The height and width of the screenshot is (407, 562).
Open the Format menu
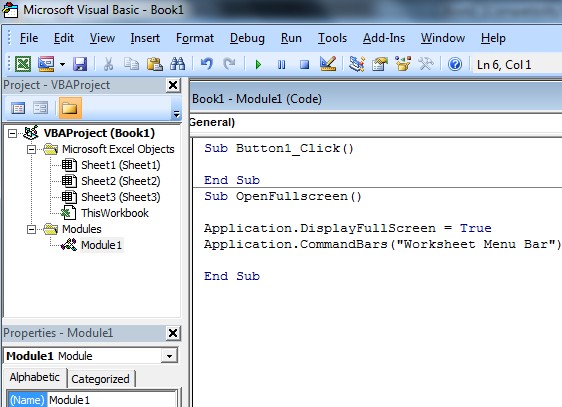[x=195, y=38]
